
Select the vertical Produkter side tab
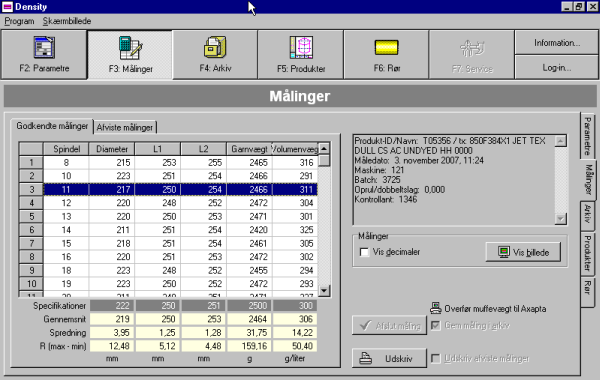[587, 253]
